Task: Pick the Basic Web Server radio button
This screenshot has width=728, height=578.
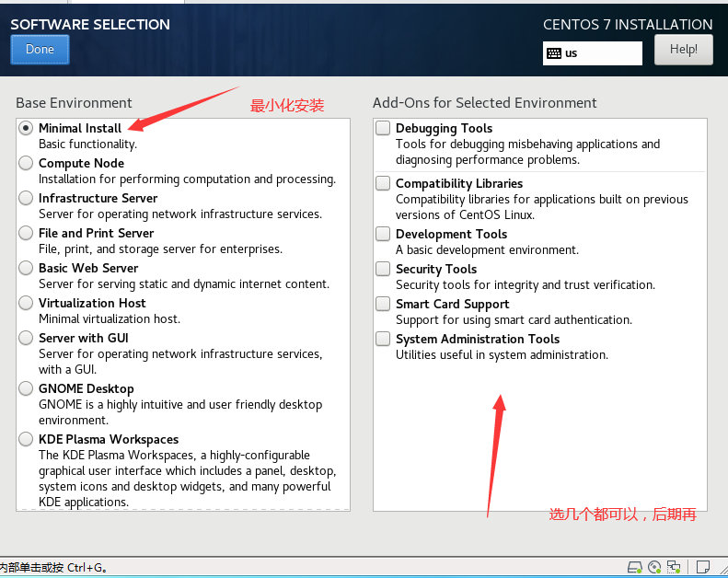Action: 26,268
